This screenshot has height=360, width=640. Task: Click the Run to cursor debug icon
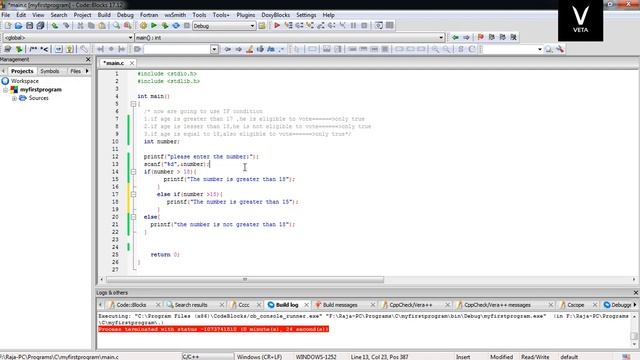(289, 26)
